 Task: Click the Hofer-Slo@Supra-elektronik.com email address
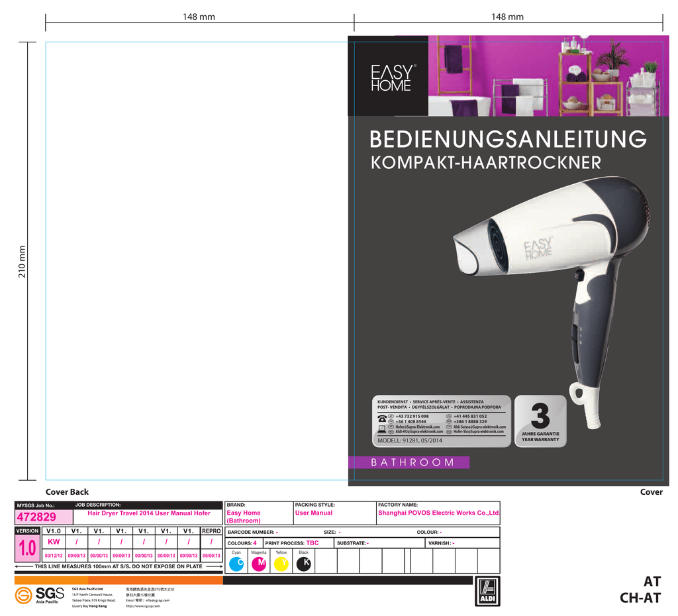click(479, 431)
